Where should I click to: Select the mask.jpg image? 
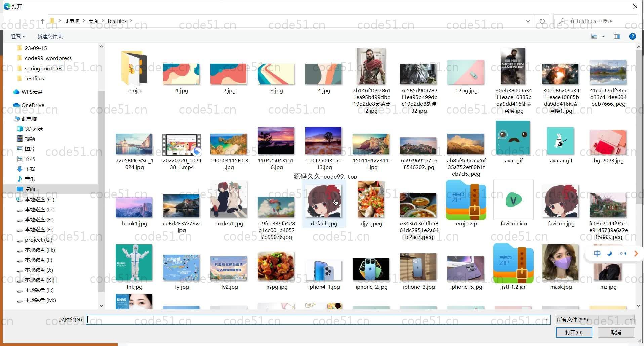[561, 263]
